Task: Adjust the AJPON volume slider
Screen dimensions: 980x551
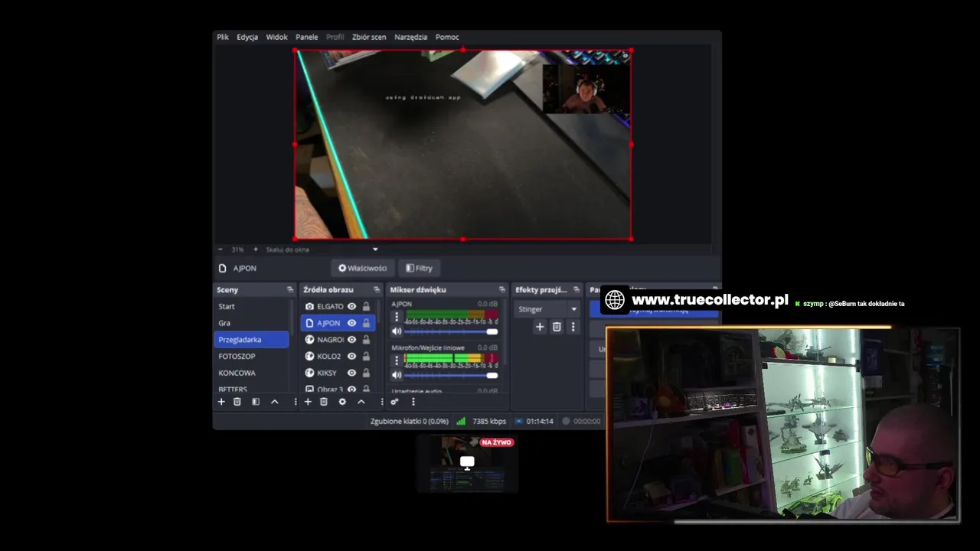Action: (x=451, y=331)
